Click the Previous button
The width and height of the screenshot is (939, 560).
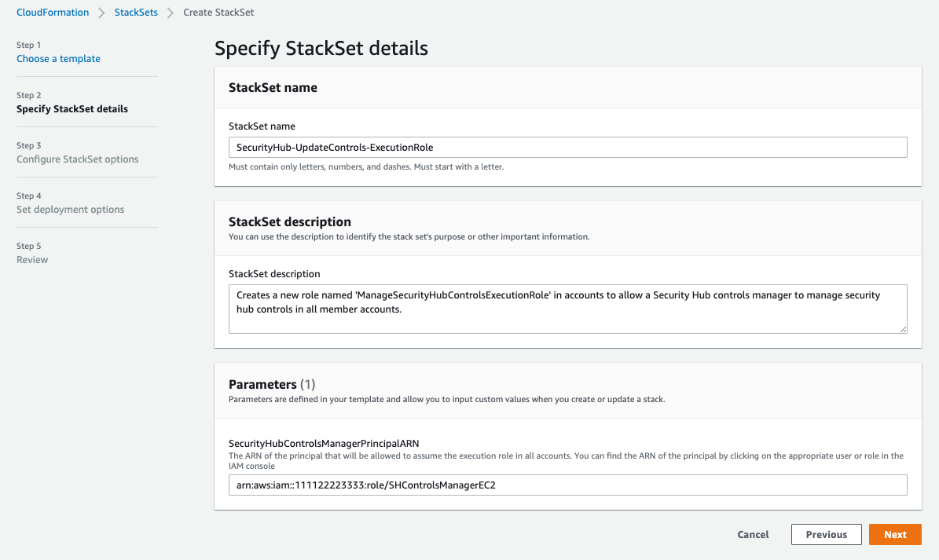tap(826, 535)
